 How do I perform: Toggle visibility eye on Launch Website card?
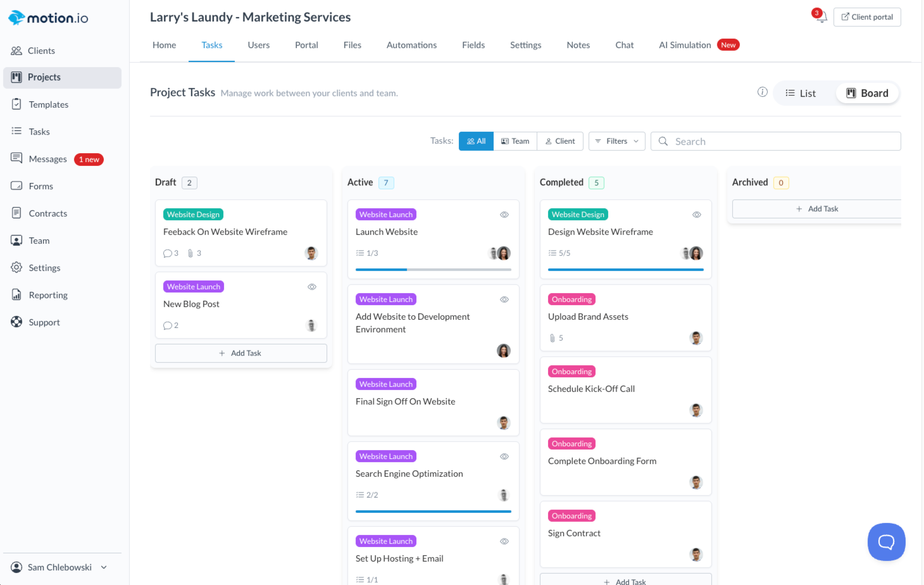tap(504, 215)
